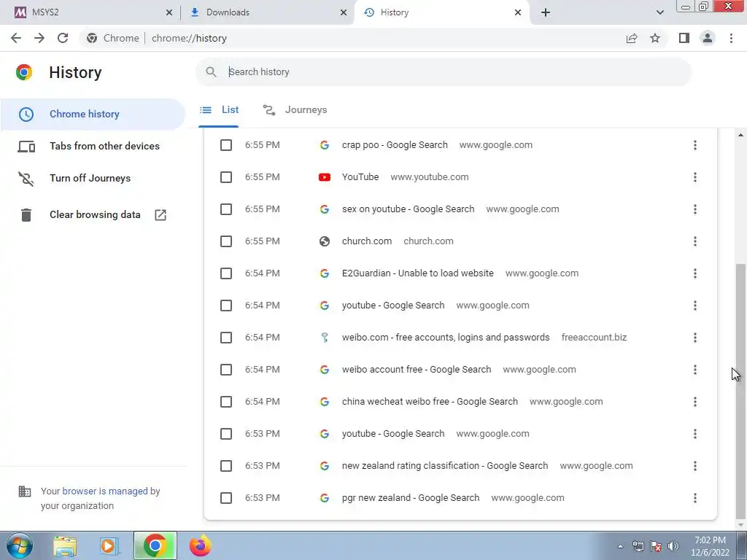Check the pgr new zealand checkbox
Viewport: 747px width, 560px height.
pos(226,498)
